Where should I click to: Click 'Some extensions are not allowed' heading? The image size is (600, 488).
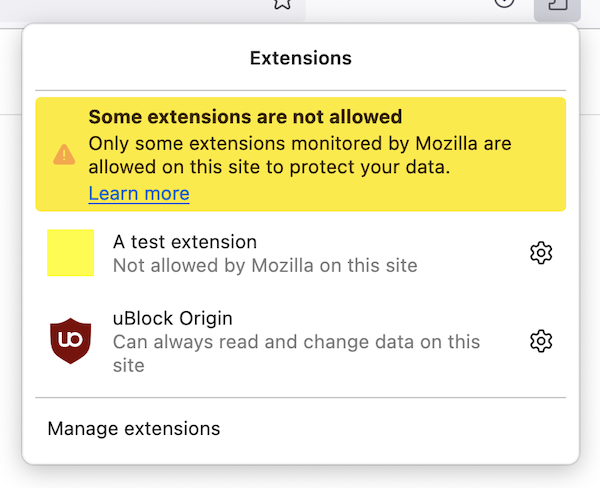tap(245, 117)
